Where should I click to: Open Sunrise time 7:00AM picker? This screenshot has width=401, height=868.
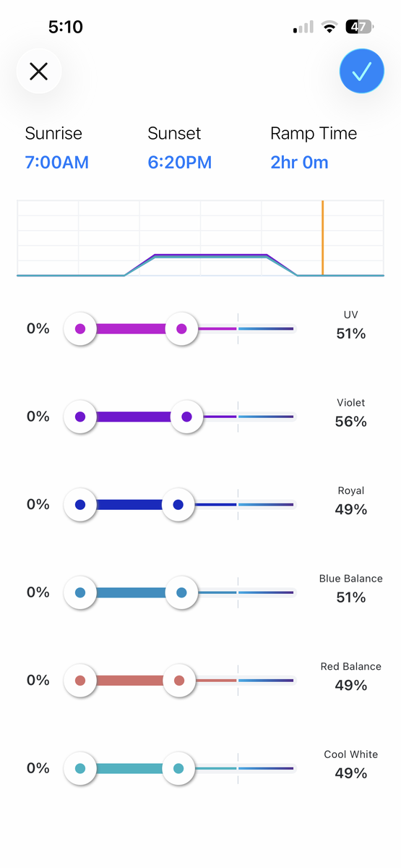click(57, 162)
